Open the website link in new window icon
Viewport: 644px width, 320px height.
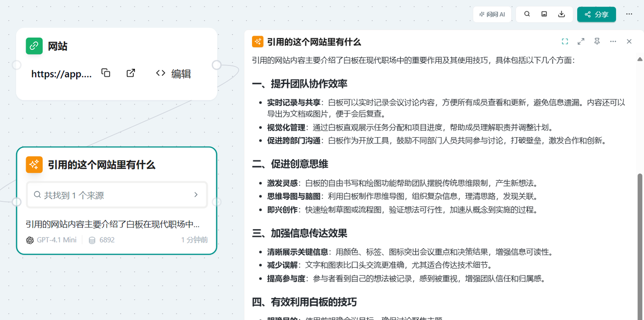click(x=131, y=73)
